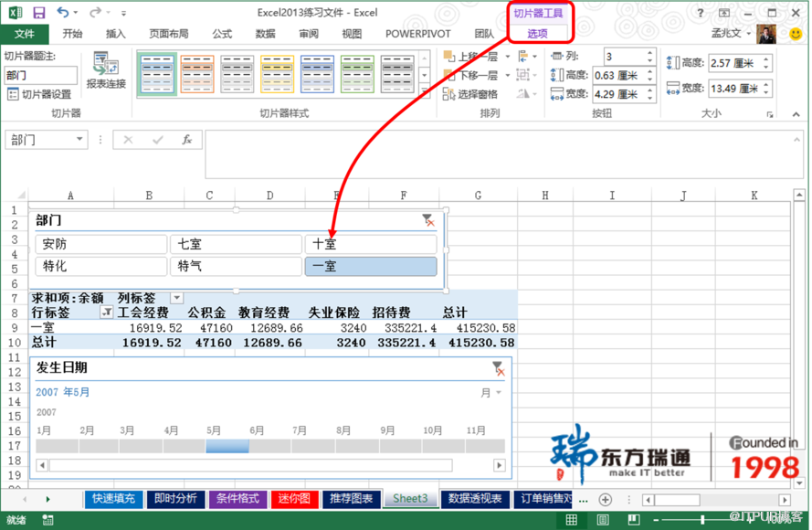Click the macro record icon in status bar
The image size is (812, 530).
tap(47, 520)
